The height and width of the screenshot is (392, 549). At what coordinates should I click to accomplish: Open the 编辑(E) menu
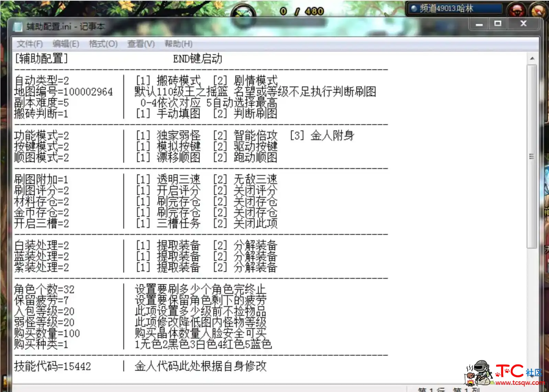(66, 44)
